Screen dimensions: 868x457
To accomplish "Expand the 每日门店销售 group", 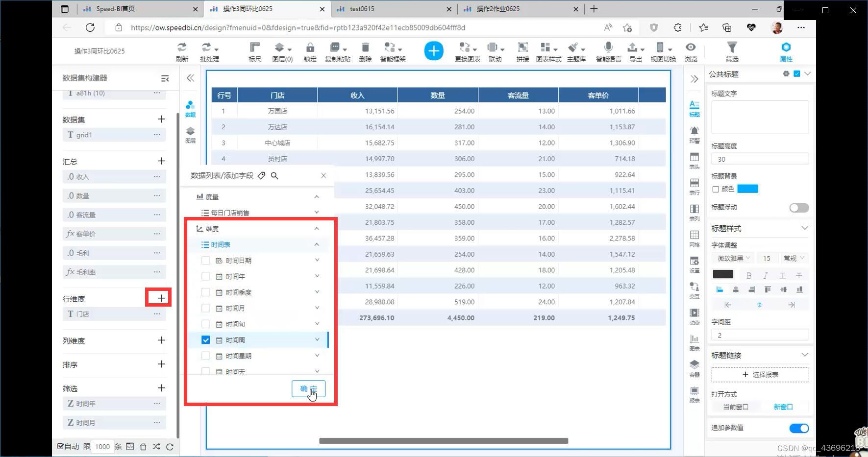I will [x=317, y=213].
